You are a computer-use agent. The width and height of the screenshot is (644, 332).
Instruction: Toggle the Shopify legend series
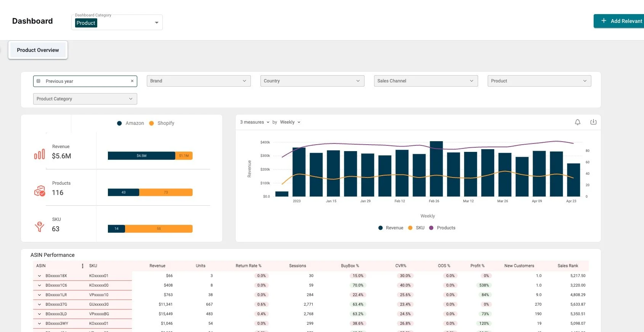pyautogui.click(x=162, y=123)
